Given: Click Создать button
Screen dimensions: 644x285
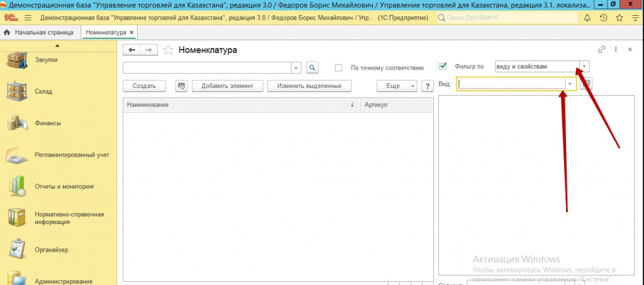Looking at the screenshot, I should coord(144,86).
